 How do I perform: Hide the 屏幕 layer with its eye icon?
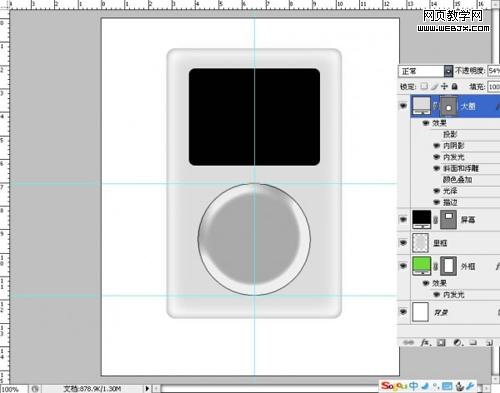pos(403,220)
